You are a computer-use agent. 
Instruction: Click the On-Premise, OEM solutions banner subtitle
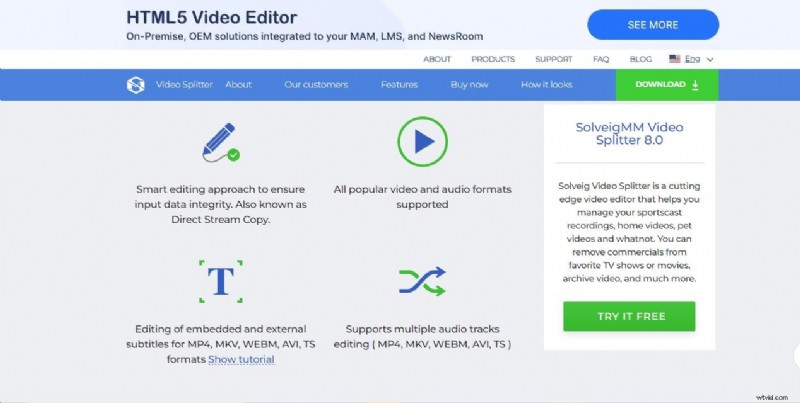point(305,37)
